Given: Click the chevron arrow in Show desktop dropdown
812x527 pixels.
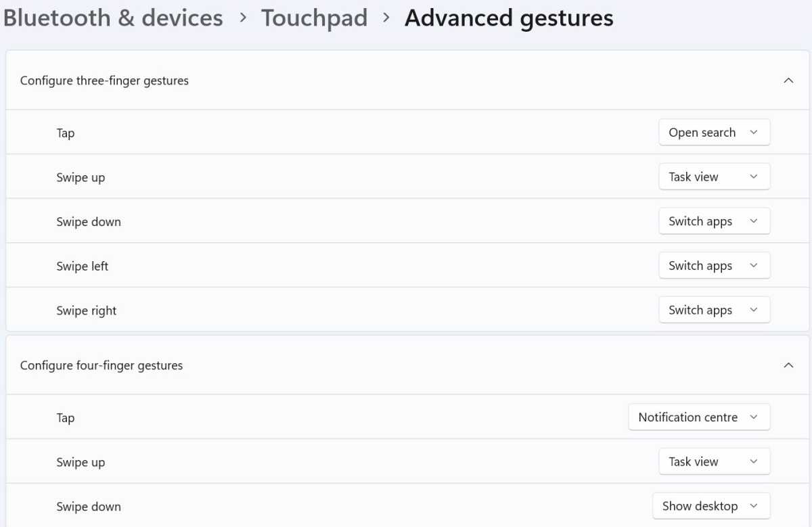Looking at the screenshot, I should 754,506.
